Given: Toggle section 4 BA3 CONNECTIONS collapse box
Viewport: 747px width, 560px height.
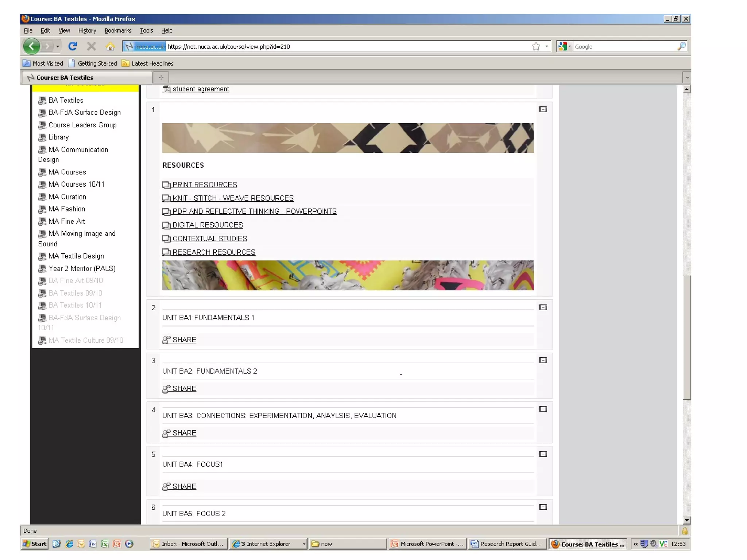Looking at the screenshot, I should (543, 409).
